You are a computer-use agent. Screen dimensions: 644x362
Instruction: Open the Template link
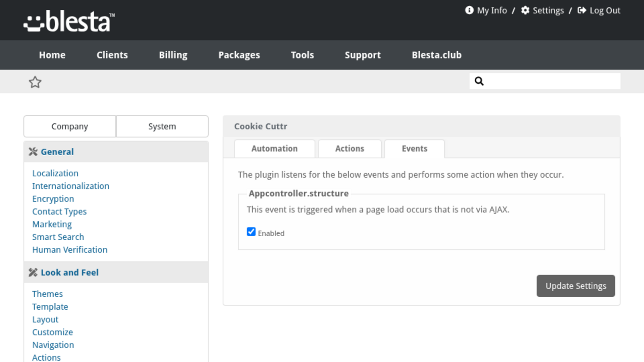(50, 307)
